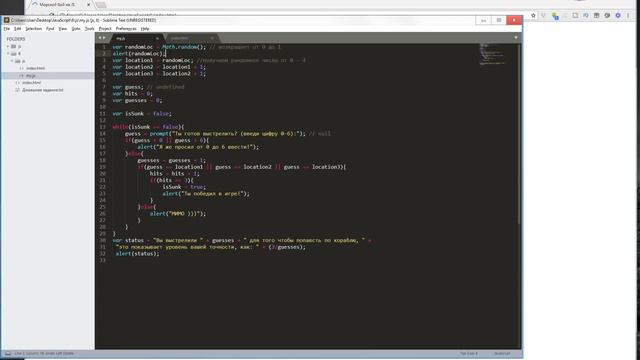Click the purple circle browser extension icon
Viewport: 640px width, 360px height.
coord(618,16)
